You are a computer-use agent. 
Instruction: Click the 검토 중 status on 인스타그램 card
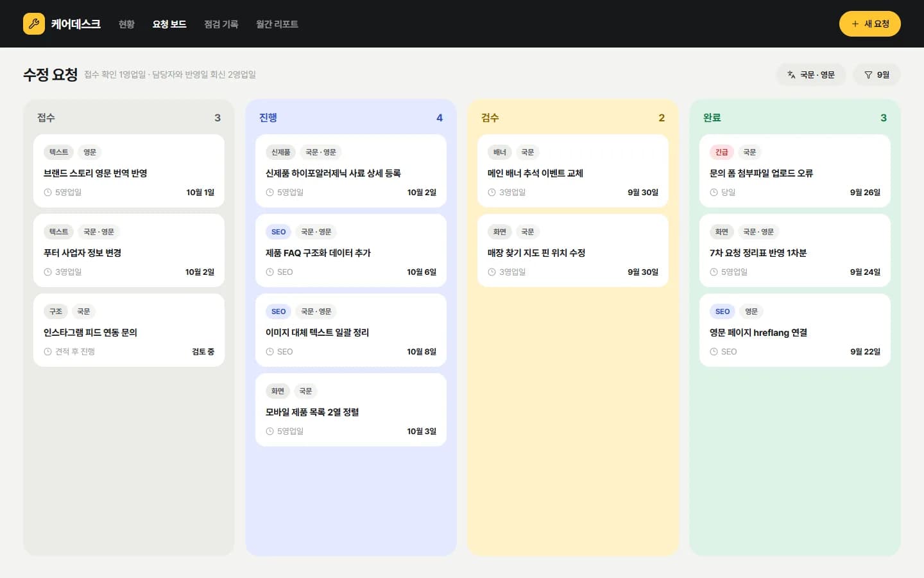tap(203, 351)
